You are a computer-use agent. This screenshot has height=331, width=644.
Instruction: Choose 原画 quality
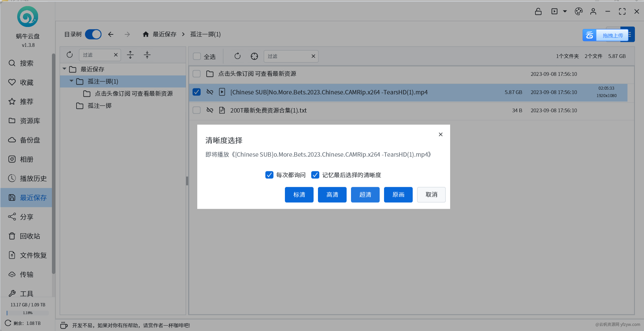[x=398, y=195]
